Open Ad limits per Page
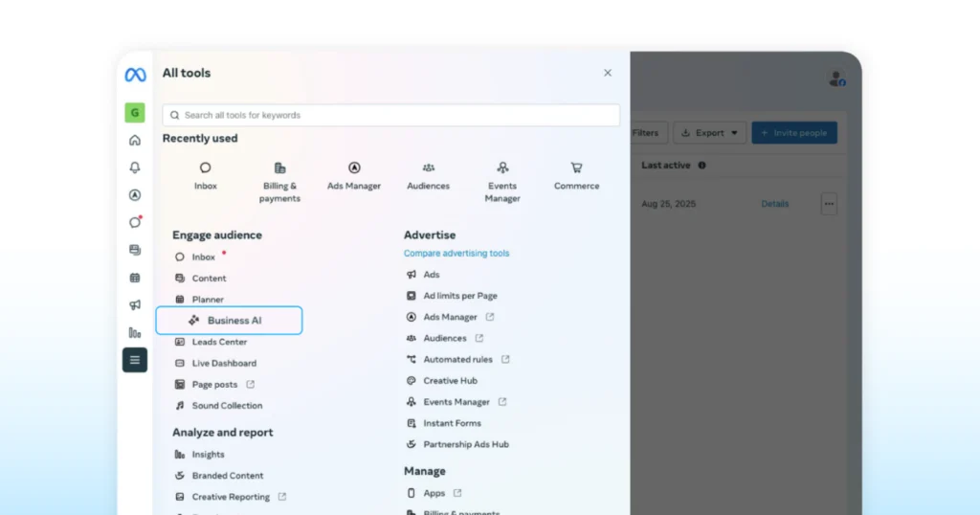Image resolution: width=980 pixels, height=515 pixels. pyautogui.click(x=460, y=296)
